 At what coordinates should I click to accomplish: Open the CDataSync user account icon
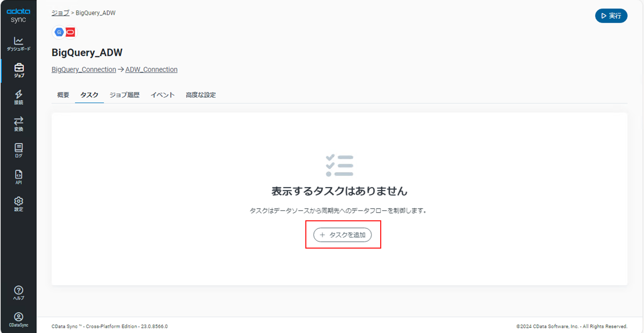[18, 320]
